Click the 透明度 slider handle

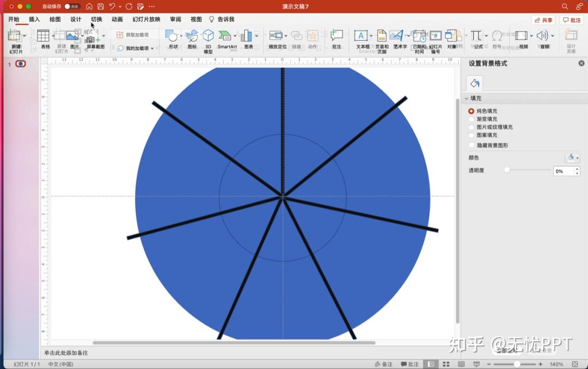[x=507, y=170]
